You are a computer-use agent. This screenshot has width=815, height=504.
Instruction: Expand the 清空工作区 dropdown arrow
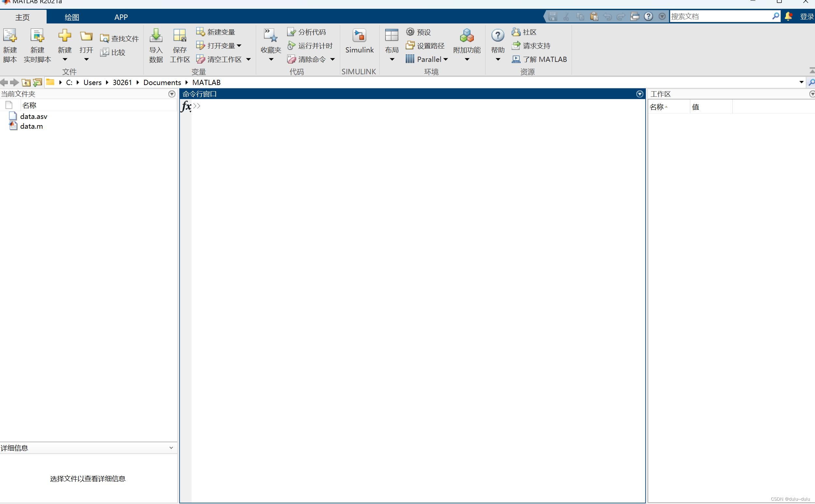point(248,59)
